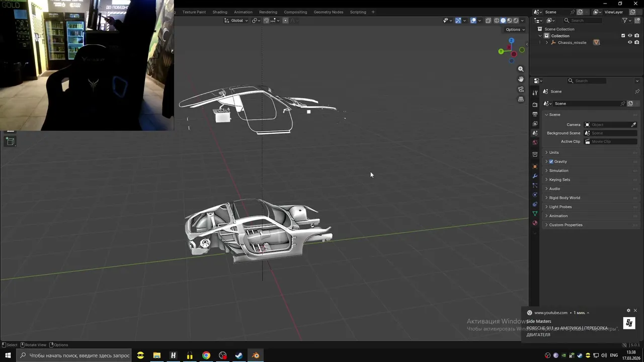644x362 pixels.
Task: Click the blue Z axis on the navigation gizmo
Action: pos(511,41)
